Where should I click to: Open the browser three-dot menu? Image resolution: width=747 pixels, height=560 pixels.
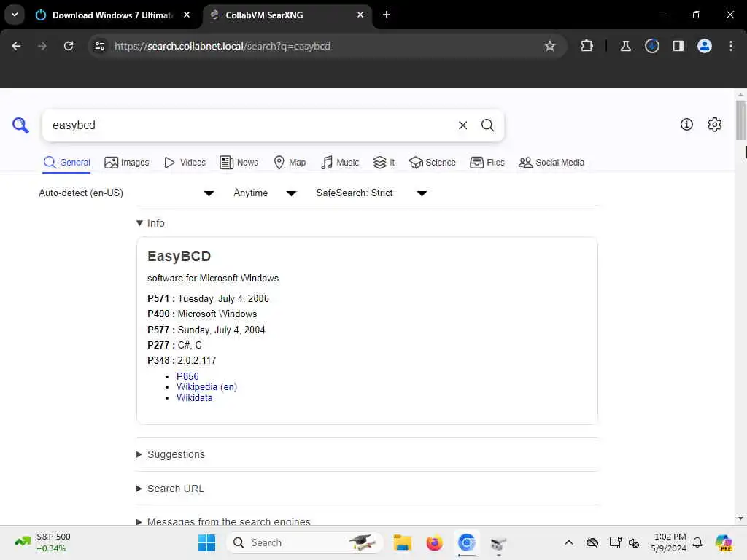tap(731, 46)
